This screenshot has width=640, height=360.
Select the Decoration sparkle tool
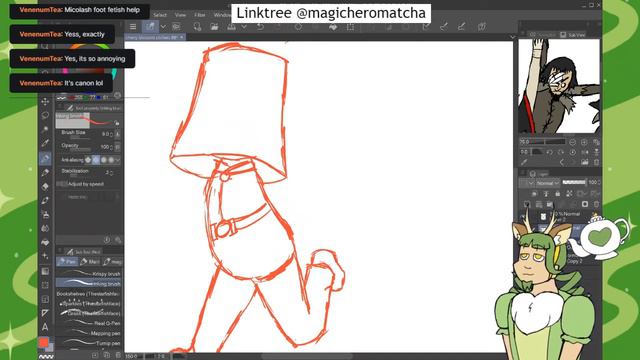point(45,256)
